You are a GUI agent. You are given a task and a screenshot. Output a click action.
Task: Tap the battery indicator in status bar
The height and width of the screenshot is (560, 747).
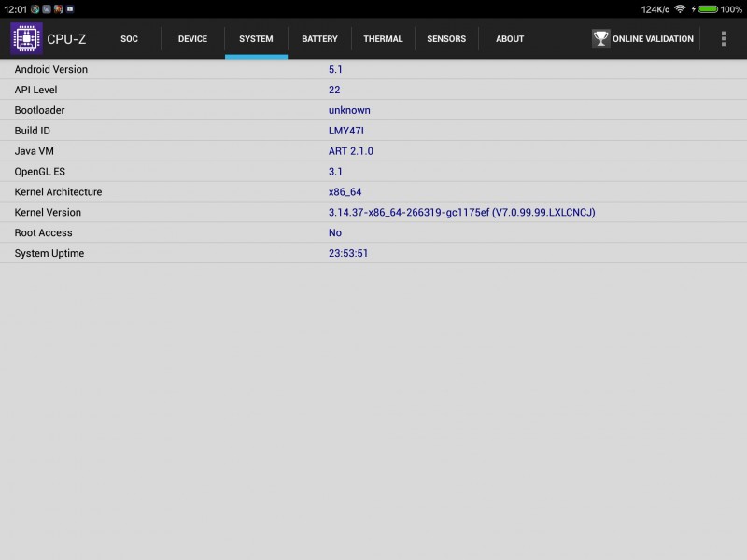click(x=708, y=9)
